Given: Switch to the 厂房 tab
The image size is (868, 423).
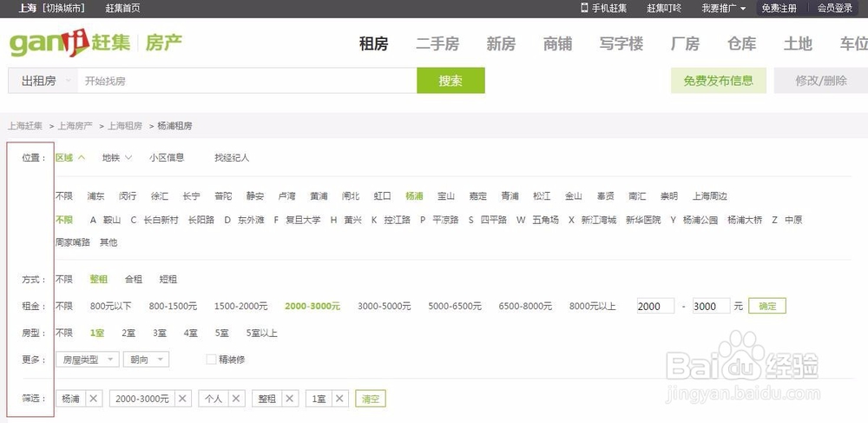Looking at the screenshot, I should coord(686,43).
